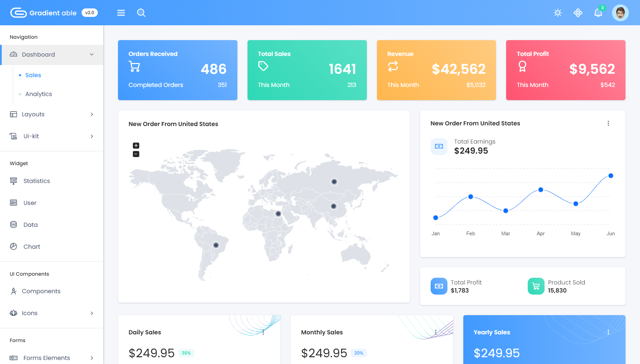This screenshot has height=364, width=640.
Task: Open the user avatar profile menu
Action: [620, 13]
